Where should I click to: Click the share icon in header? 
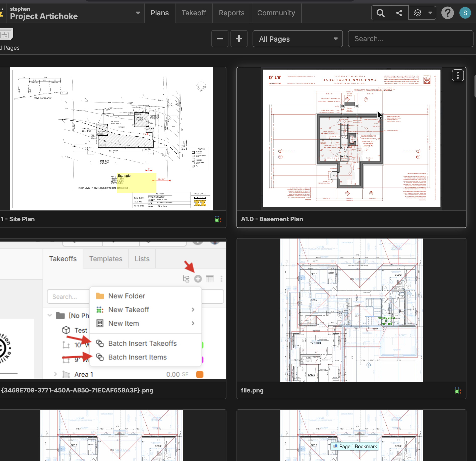tap(399, 13)
